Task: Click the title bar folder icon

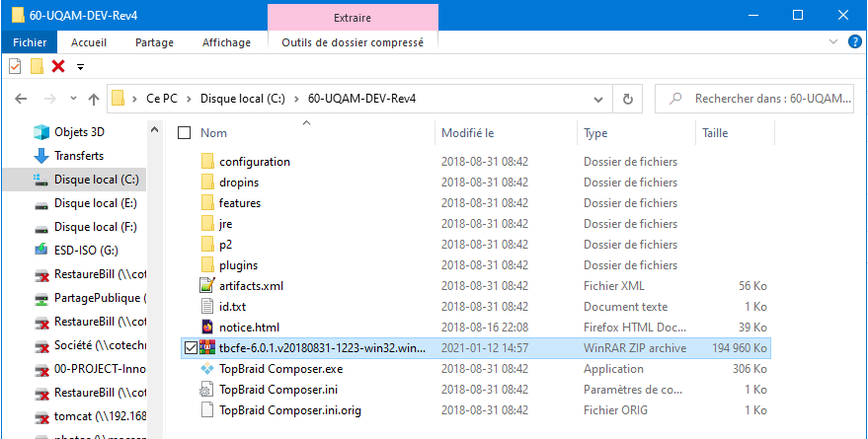Action: click(18, 16)
